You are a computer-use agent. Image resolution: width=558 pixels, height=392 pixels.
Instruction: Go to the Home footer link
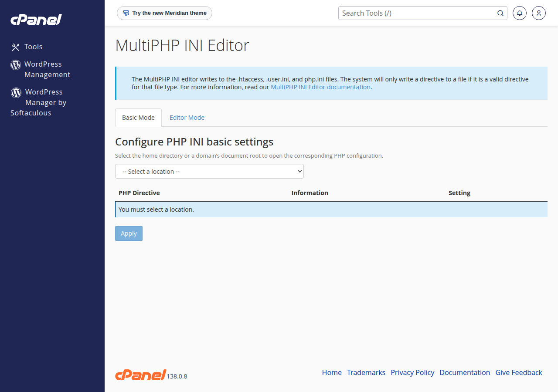(x=332, y=372)
